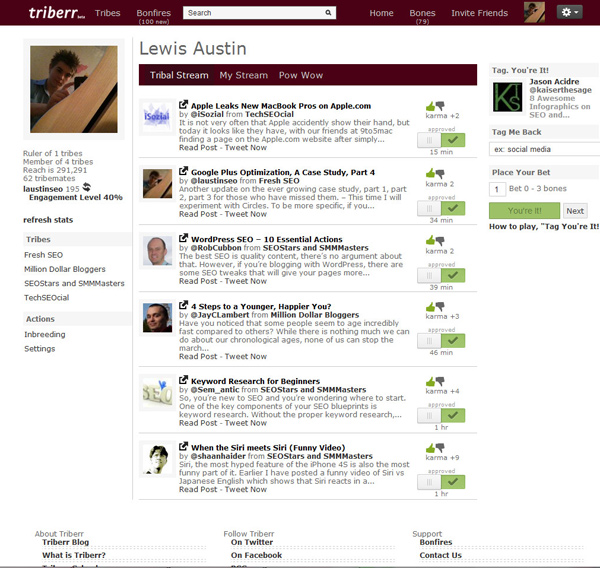
Task: Open Bonfires menu in top bar
Action: coord(153,13)
